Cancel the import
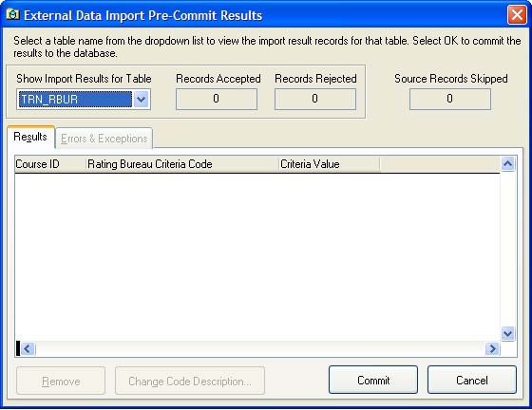 [x=472, y=380]
